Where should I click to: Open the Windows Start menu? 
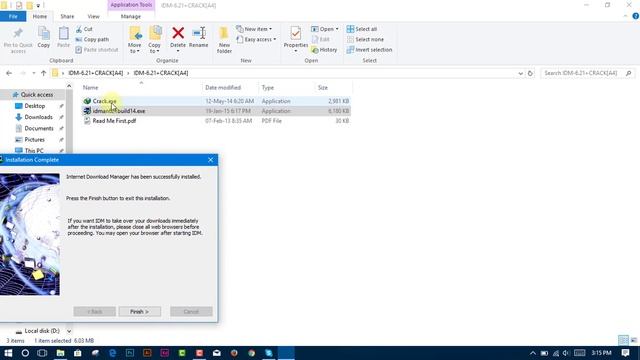pos(8,353)
